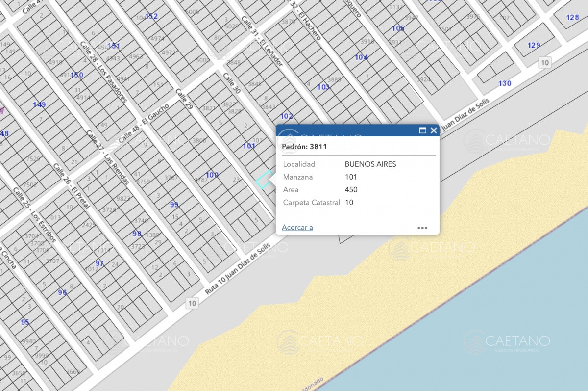This screenshot has width=588, height=391.
Task: Click blue block number 104
Action: click(361, 57)
